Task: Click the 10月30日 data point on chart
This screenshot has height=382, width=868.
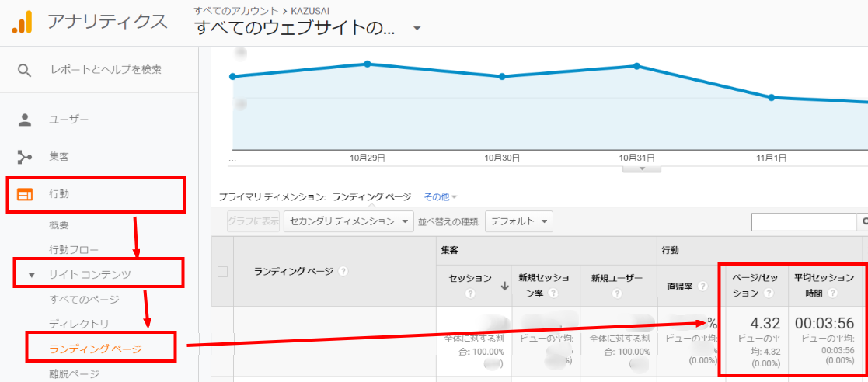Action: [502, 76]
